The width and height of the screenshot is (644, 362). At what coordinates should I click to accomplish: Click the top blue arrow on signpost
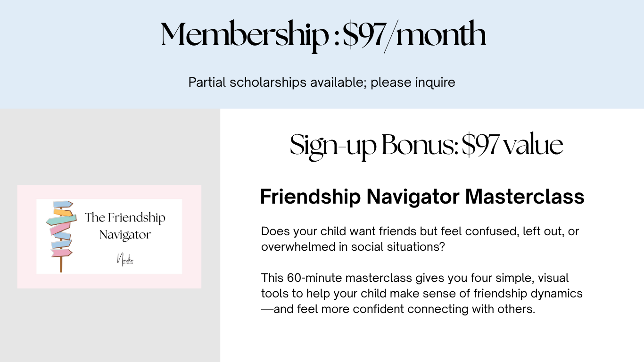pyautogui.click(x=63, y=204)
